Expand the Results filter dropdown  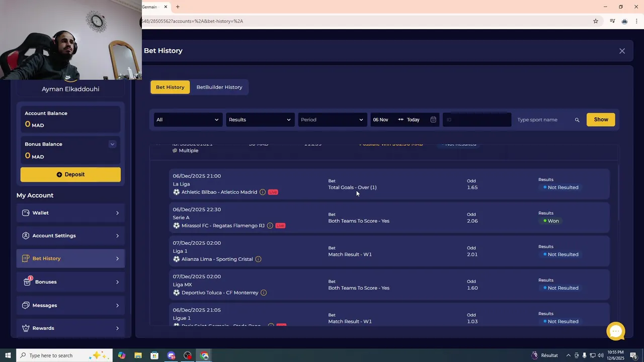(260, 120)
